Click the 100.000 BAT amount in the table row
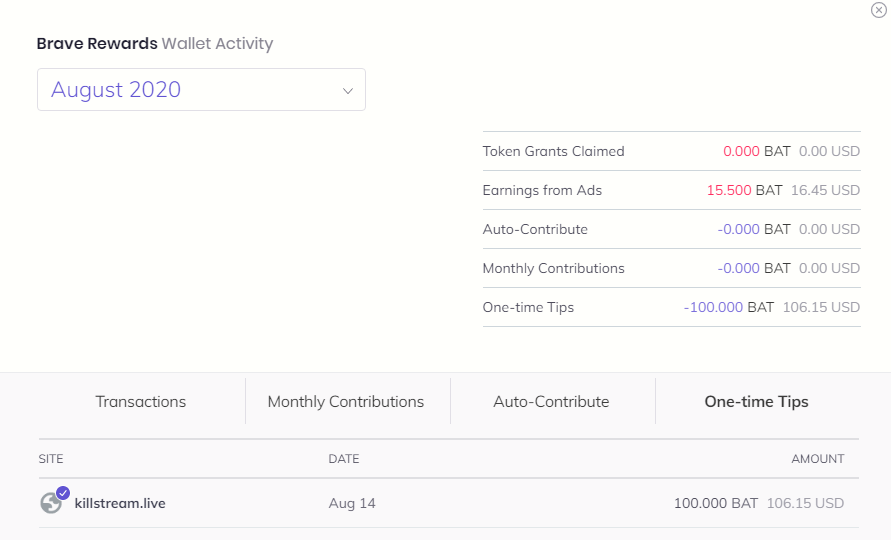 tap(716, 503)
